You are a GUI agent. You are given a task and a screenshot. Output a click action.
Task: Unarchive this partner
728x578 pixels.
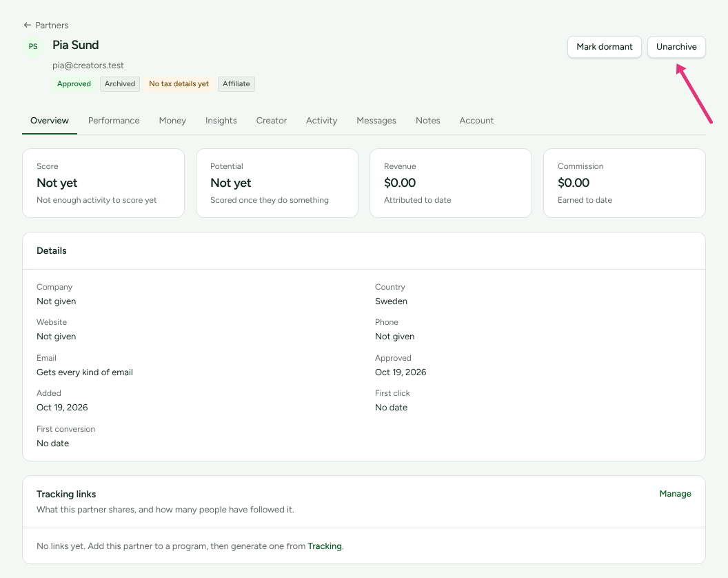pos(676,47)
